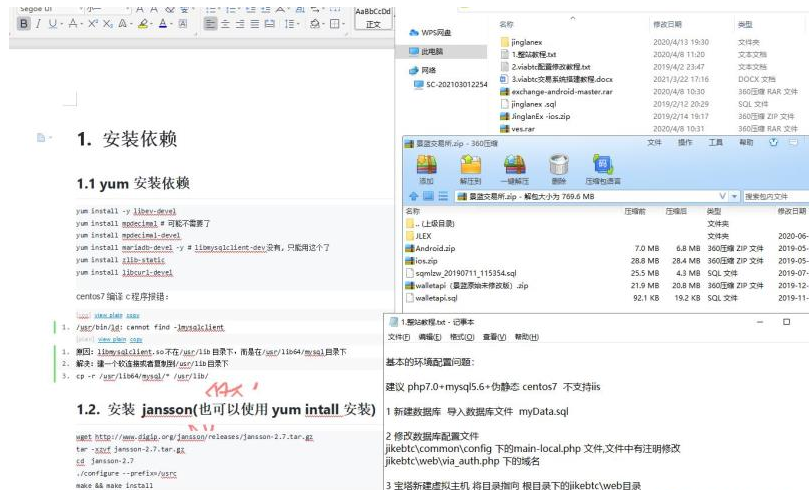The height and width of the screenshot is (490, 812).
Task: Open WPS网盘 in the explorer sidebar
Action: pos(436,32)
